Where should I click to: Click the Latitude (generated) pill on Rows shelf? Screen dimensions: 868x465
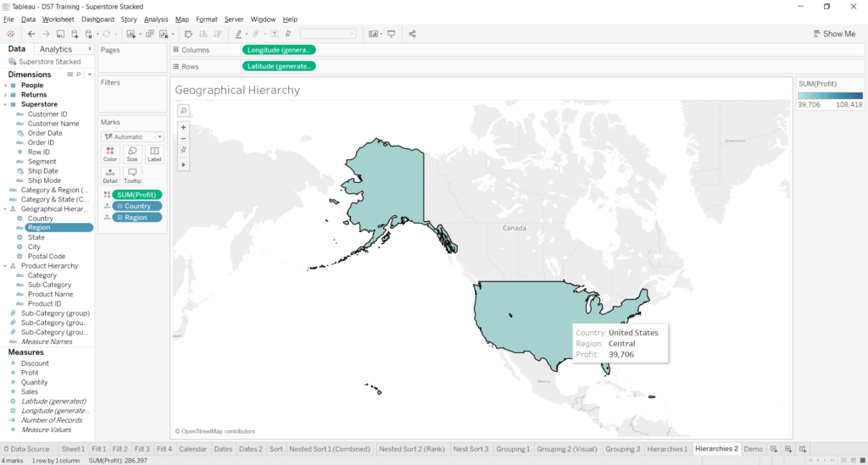tap(278, 66)
